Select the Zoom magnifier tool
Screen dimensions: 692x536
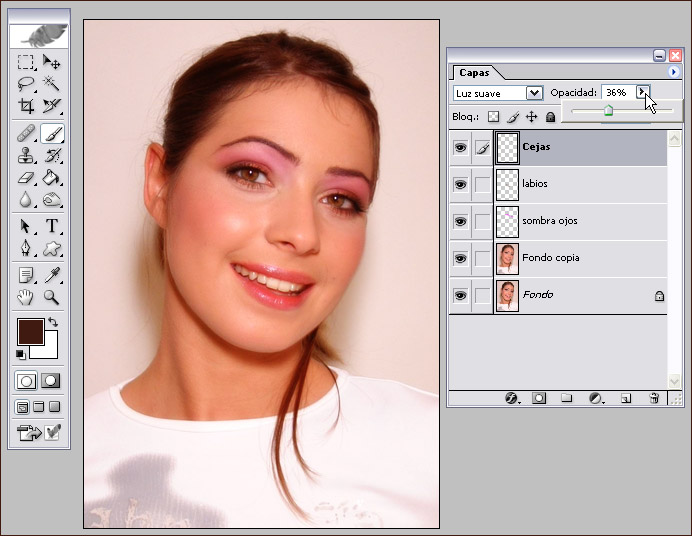52,297
